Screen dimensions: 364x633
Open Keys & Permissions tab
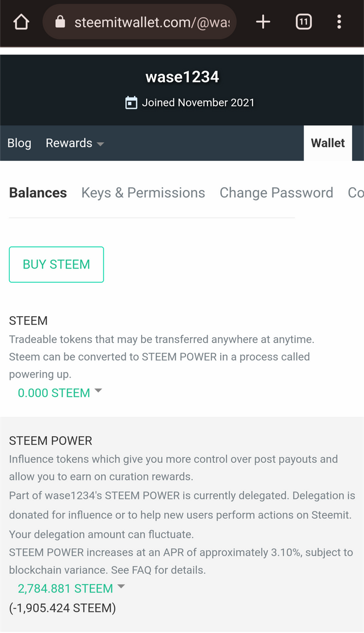pos(143,193)
